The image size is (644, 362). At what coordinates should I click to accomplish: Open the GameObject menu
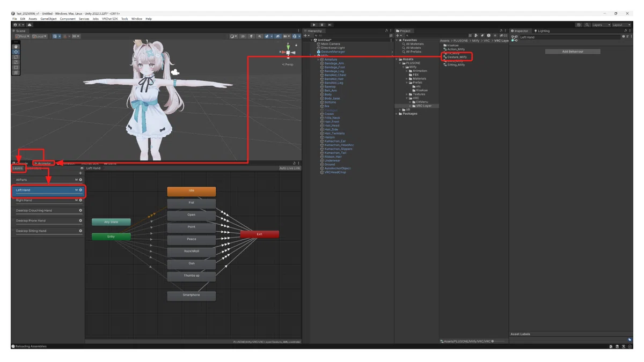[48, 19]
